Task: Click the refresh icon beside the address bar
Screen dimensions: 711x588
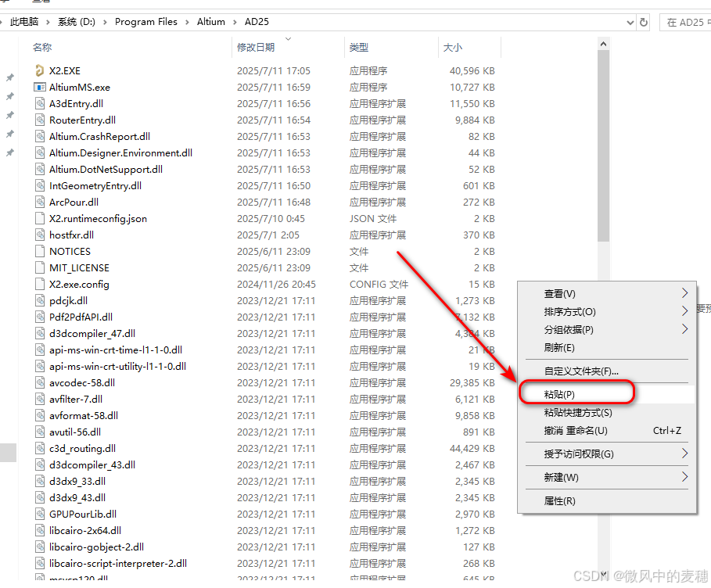Action: click(x=644, y=22)
